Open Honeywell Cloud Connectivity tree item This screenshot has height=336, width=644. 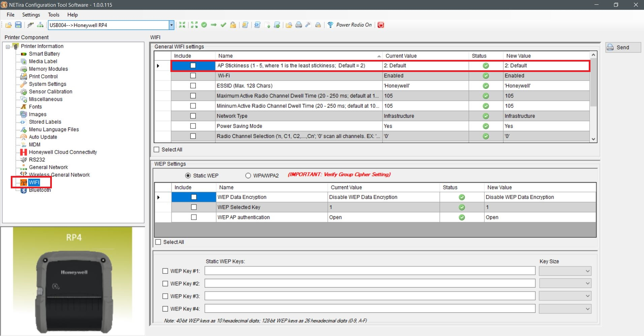click(x=63, y=152)
